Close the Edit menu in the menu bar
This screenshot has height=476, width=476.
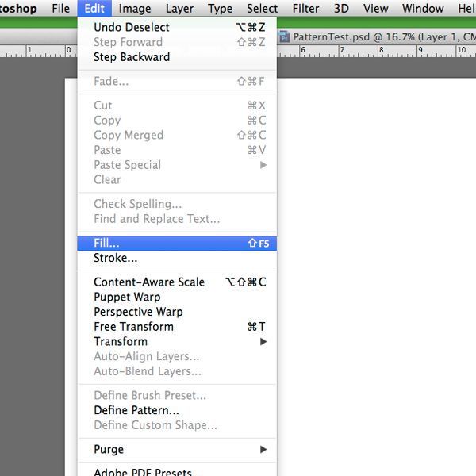coord(94,9)
